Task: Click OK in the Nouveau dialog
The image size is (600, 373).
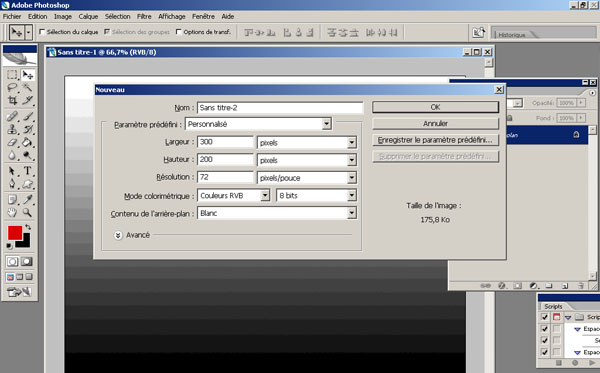Action: pos(435,107)
